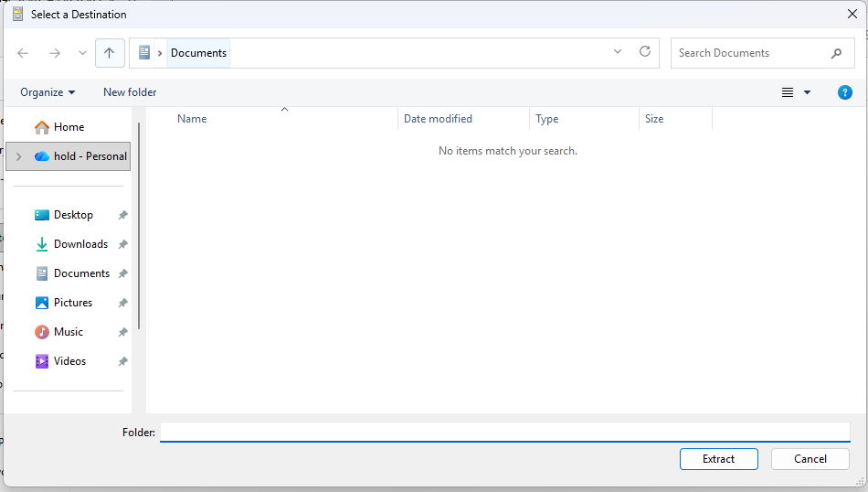Click the change view layout icon
Viewport: 868px width, 492px height.
point(788,92)
